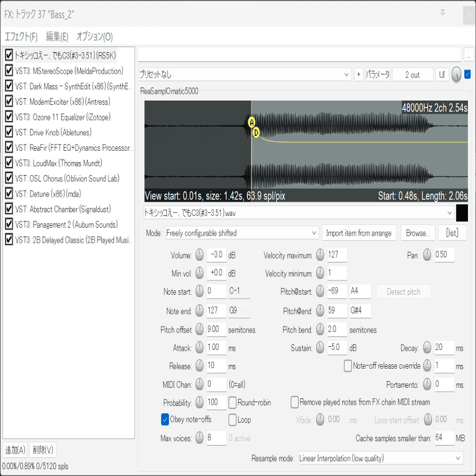476x476 pixels.
Task: Enable the Round-robin checkbox
Action: click(x=232, y=403)
